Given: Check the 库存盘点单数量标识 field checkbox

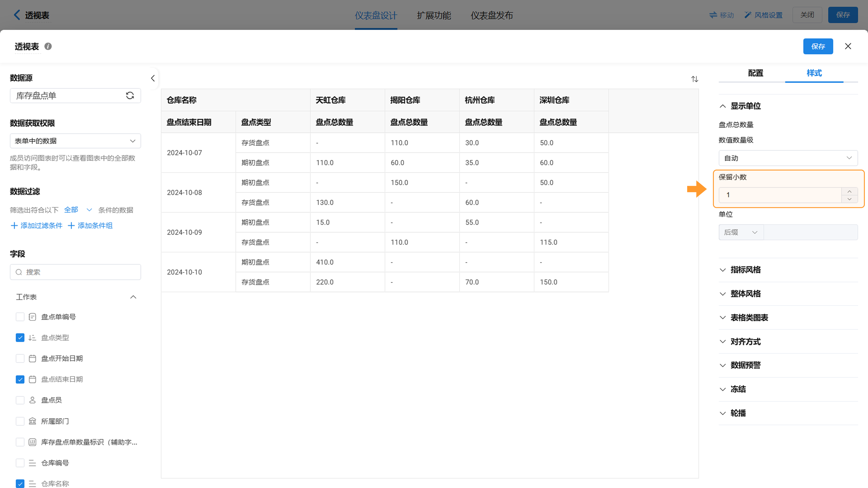Looking at the screenshot, I should point(20,442).
